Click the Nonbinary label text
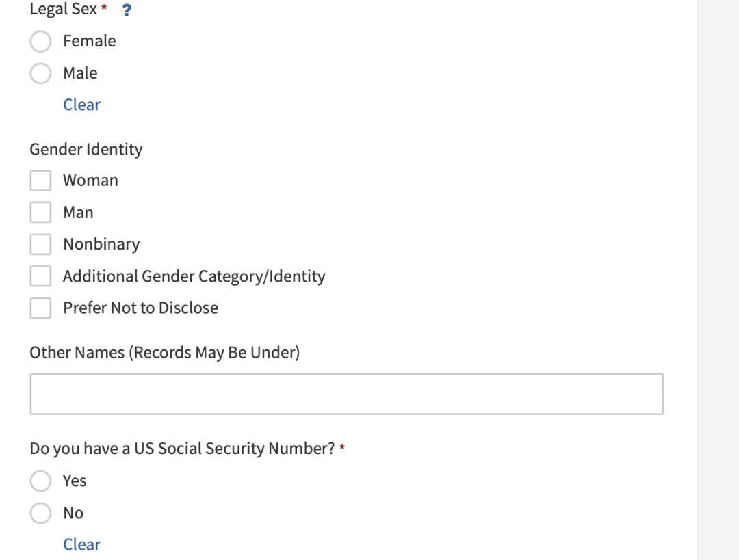Screen dimensions: 739x560 (x=101, y=244)
